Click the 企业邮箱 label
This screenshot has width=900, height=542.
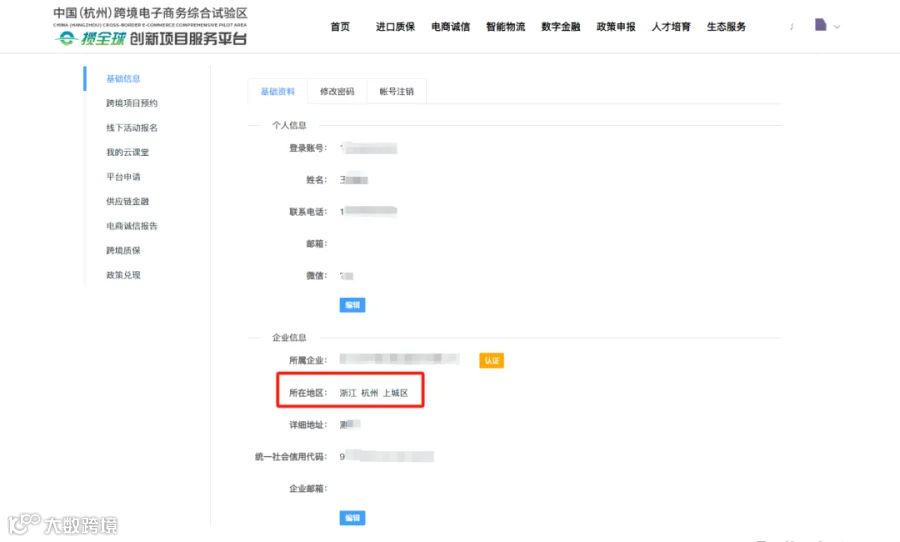coord(308,489)
